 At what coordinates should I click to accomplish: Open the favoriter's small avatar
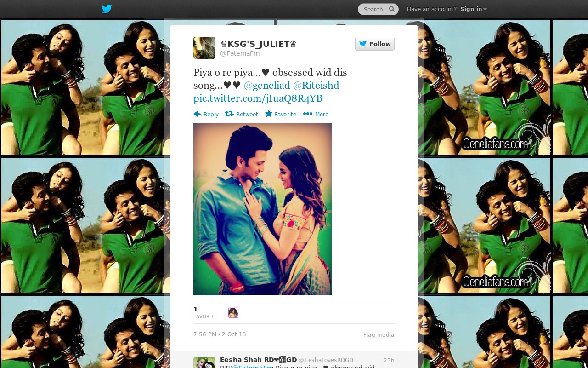[233, 313]
